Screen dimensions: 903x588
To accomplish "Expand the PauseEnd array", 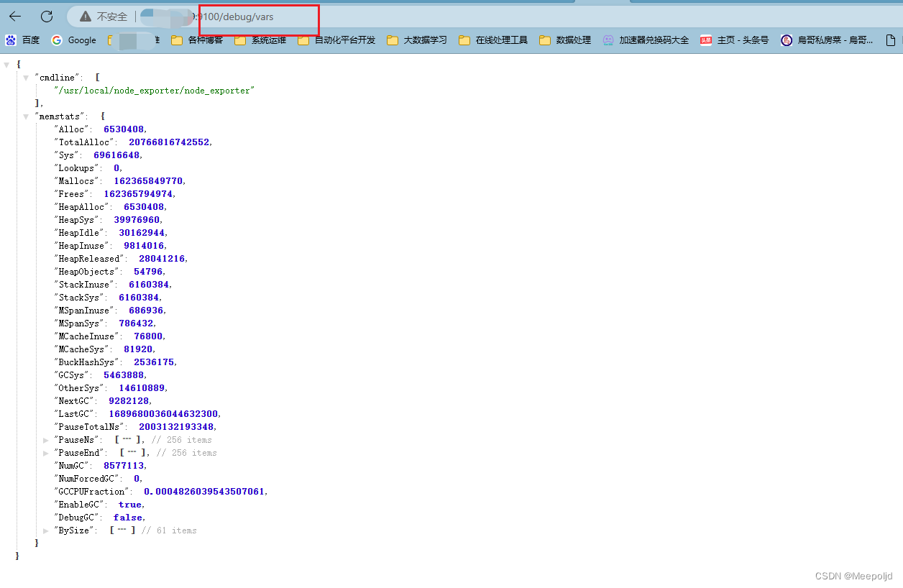I will click(x=46, y=453).
